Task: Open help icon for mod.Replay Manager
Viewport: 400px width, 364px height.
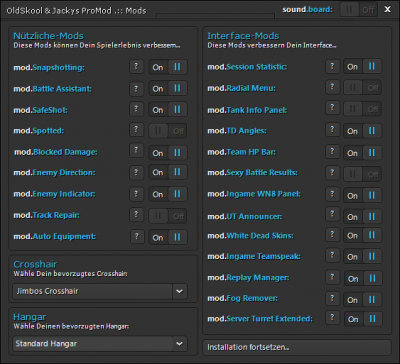Action: tap(332, 277)
